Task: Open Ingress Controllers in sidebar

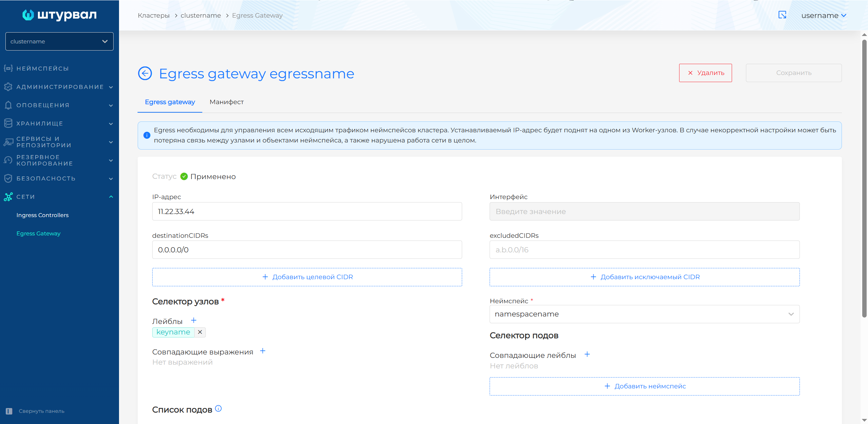Action: pos(42,215)
